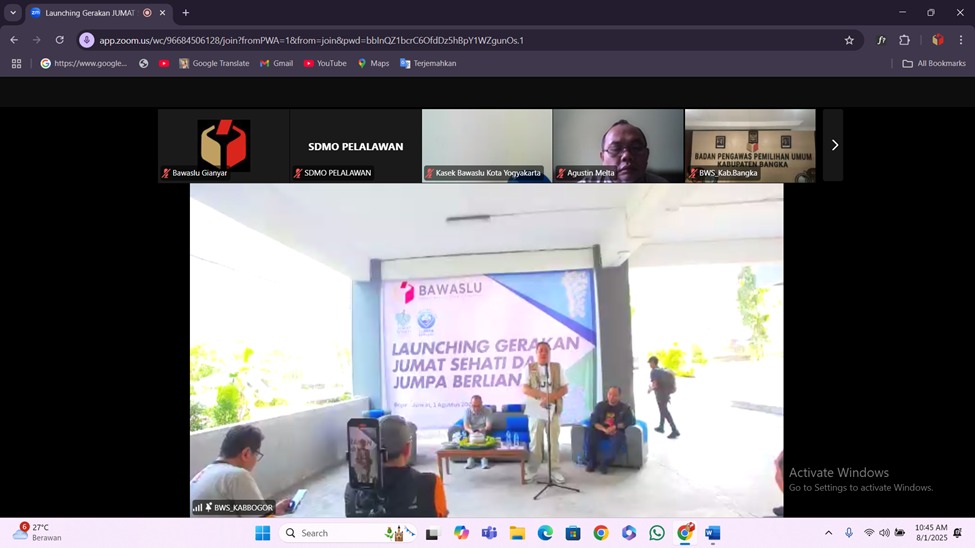Close the Launching Gerakan JUMAT tab
This screenshot has width=975, height=548.
tap(162, 12)
